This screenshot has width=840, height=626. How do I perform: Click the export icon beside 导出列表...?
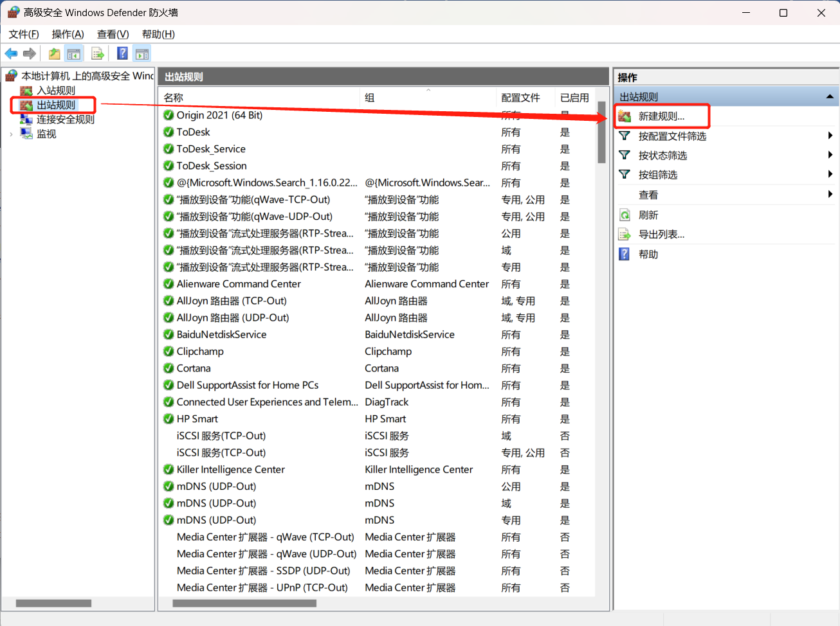[625, 235]
